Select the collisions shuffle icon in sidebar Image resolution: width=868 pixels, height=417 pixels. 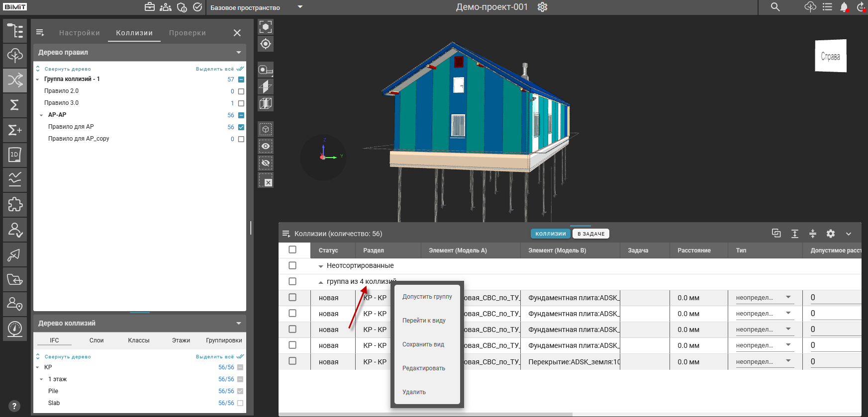pos(15,80)
